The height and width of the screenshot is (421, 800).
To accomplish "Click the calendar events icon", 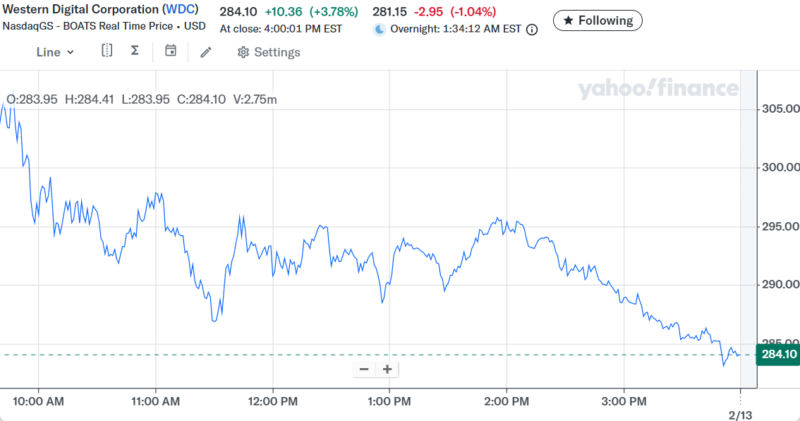I will coord(171,51).
